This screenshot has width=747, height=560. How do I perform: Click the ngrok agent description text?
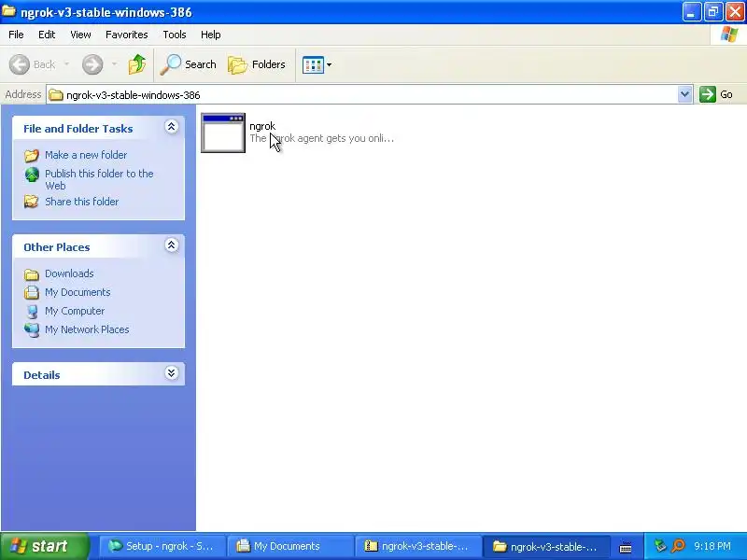point(322,138)
